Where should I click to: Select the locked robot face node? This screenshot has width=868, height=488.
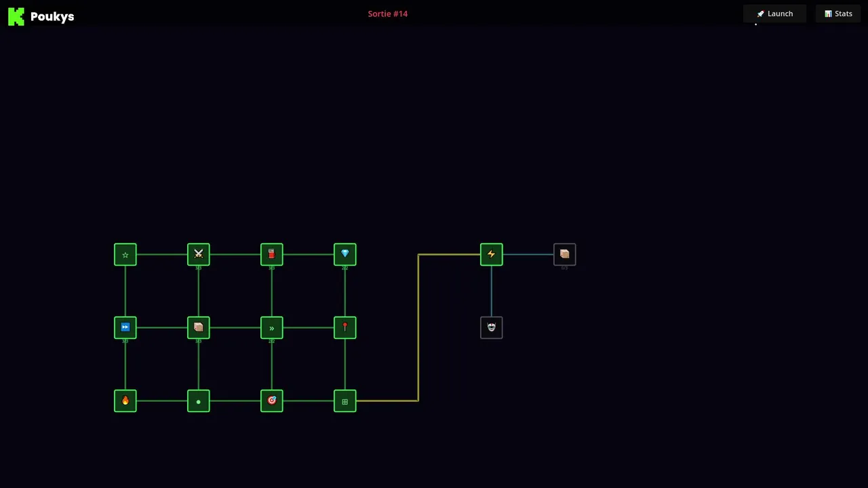click(492, 327)
